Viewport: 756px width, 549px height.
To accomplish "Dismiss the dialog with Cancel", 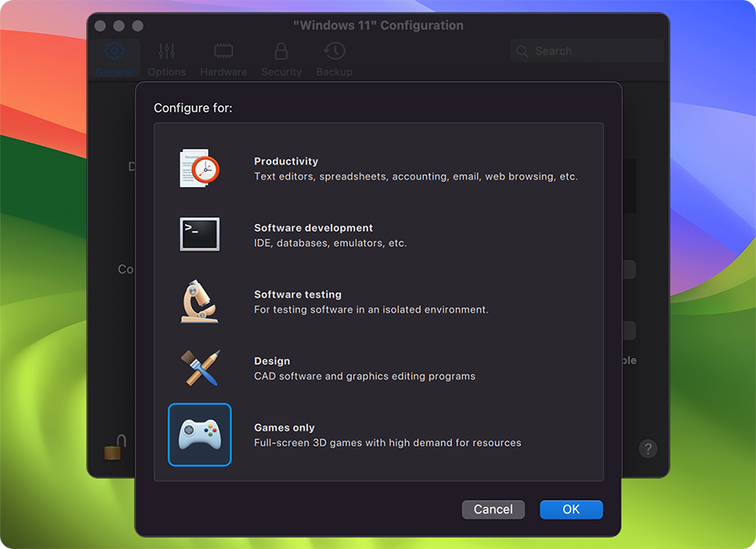I will pos(493,510).
